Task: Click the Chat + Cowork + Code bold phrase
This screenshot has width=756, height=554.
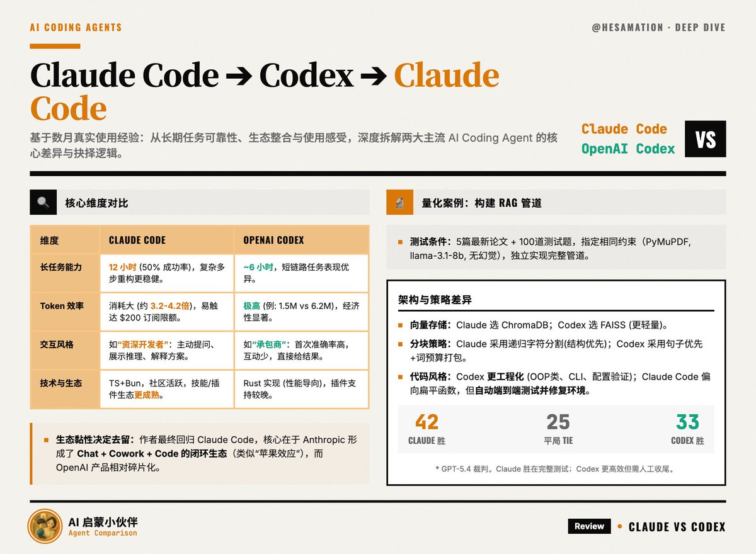Action: pos(129,454)
